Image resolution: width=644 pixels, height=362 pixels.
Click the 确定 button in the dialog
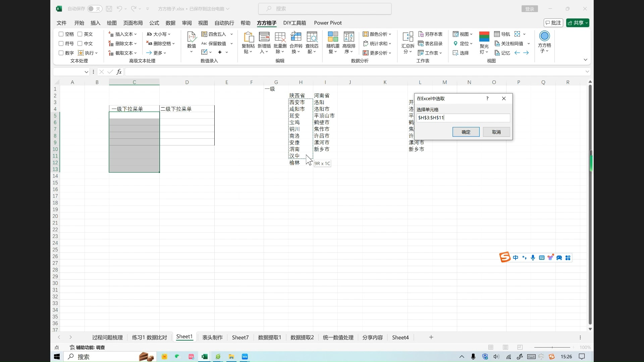tap(466, 132)
